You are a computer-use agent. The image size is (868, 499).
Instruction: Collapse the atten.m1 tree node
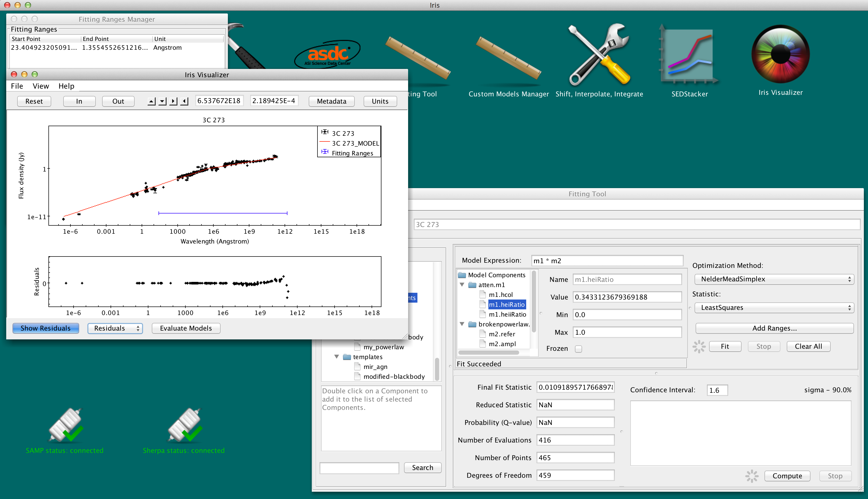(x=462, y=285)
